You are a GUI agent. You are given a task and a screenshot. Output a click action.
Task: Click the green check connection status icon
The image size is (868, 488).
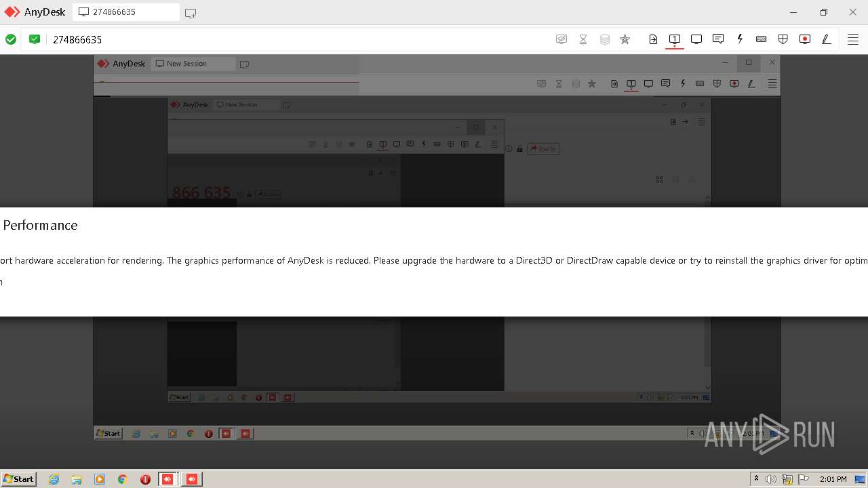tap(11, 39)
